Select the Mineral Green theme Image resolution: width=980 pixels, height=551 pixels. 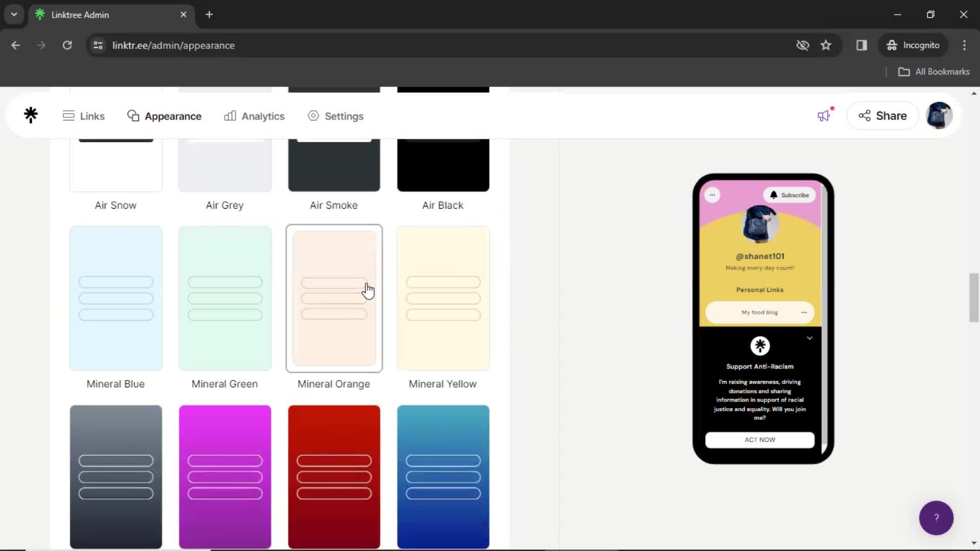(224, 297)
